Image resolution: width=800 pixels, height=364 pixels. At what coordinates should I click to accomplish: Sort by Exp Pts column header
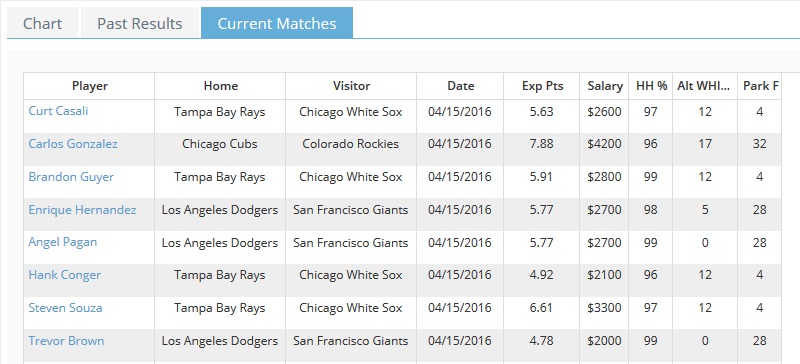tap(542, 86)
